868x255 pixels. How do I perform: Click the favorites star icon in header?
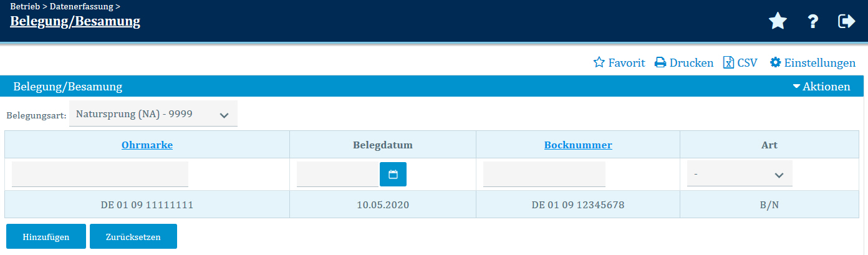click(778, 22)
